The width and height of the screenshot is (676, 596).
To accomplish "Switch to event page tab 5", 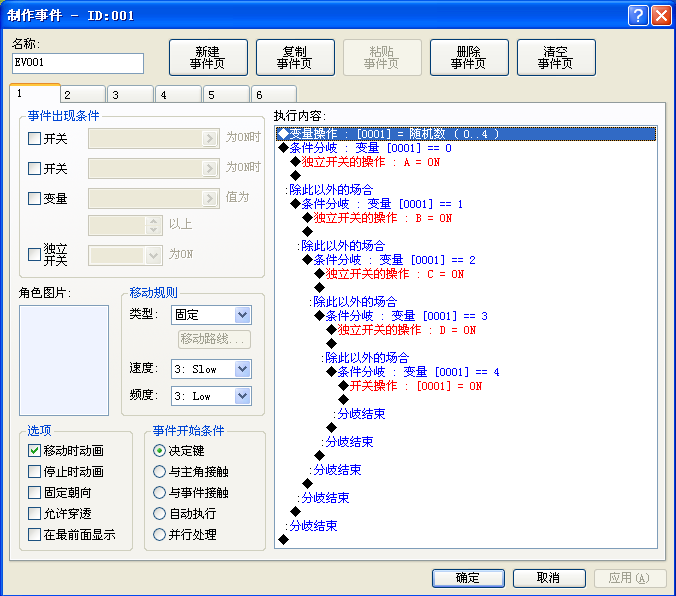I will (227, 94).
